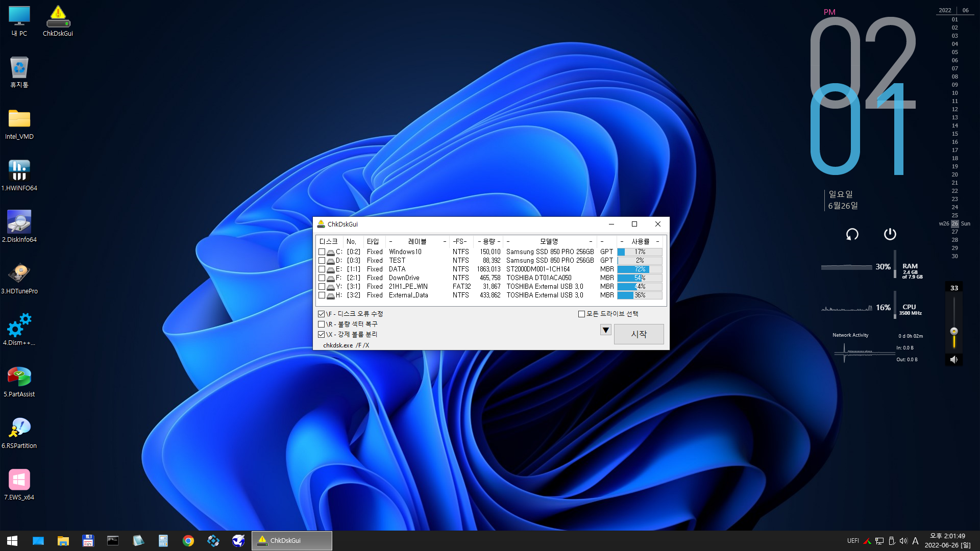Click the A input language indicator

(915, 541)
